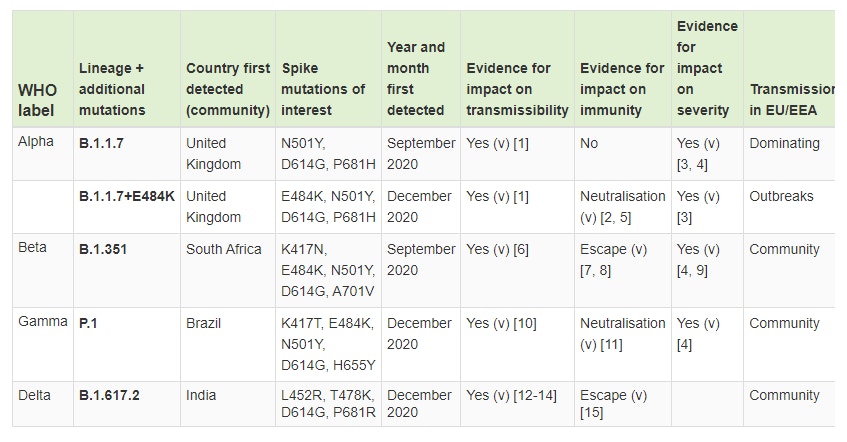The image size is (847, 442).
Task: Open reference [12-14] in Delta row
Action: click(534, 396)
